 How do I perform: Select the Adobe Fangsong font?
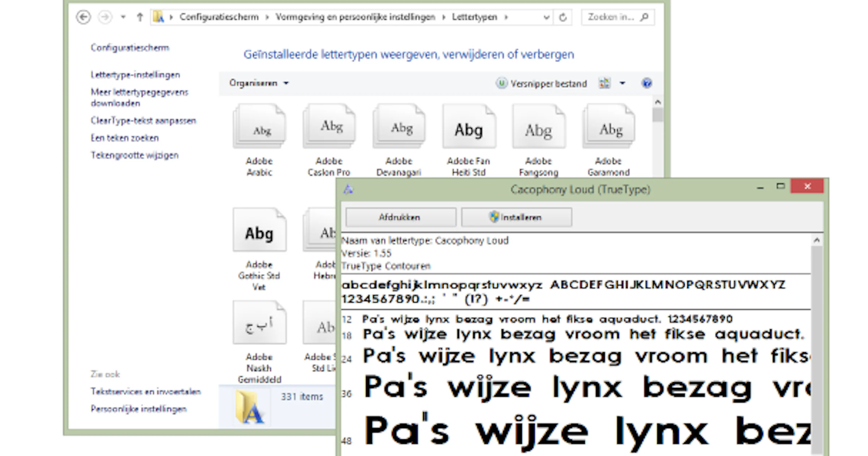(539, 140)
